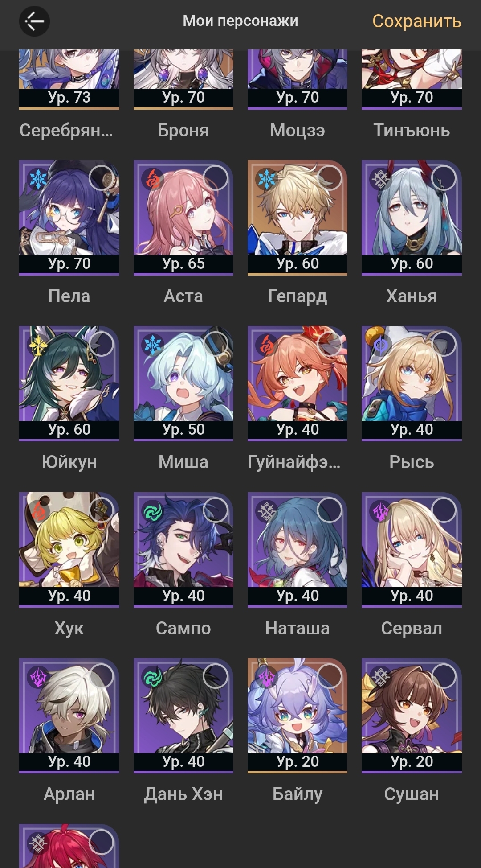Image resolution: width=481 pixels, height=868 pixels.
Task: Check the selection circle on Хук
Action: click(102, 510)
